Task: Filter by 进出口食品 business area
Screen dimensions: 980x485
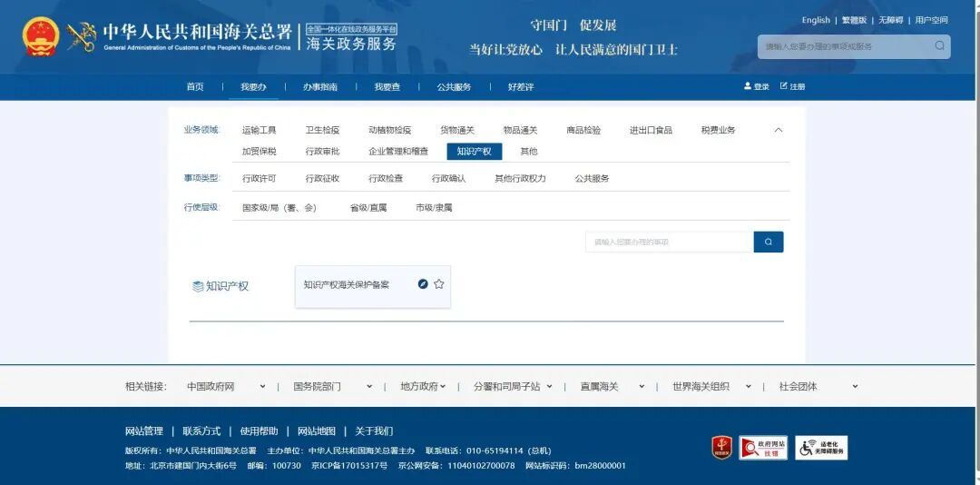Action: [651, 130]
